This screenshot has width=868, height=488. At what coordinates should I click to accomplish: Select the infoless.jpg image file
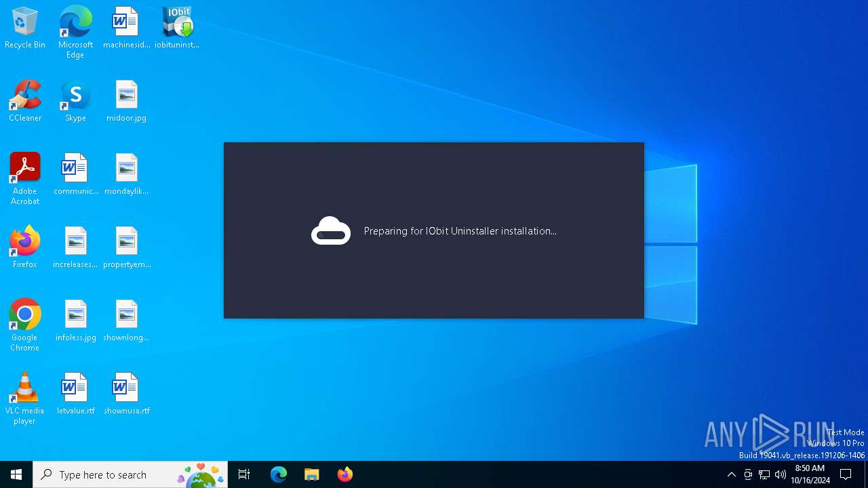[75, 321]
